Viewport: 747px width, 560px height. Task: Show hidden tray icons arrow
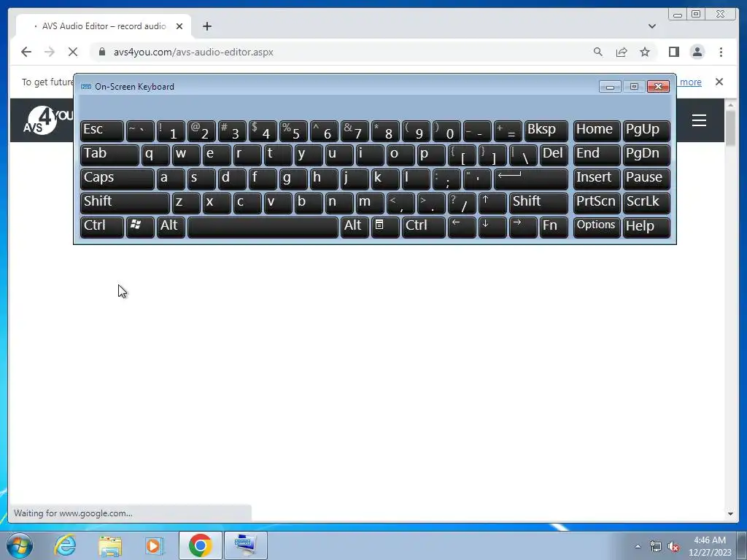tap(638, 546)
